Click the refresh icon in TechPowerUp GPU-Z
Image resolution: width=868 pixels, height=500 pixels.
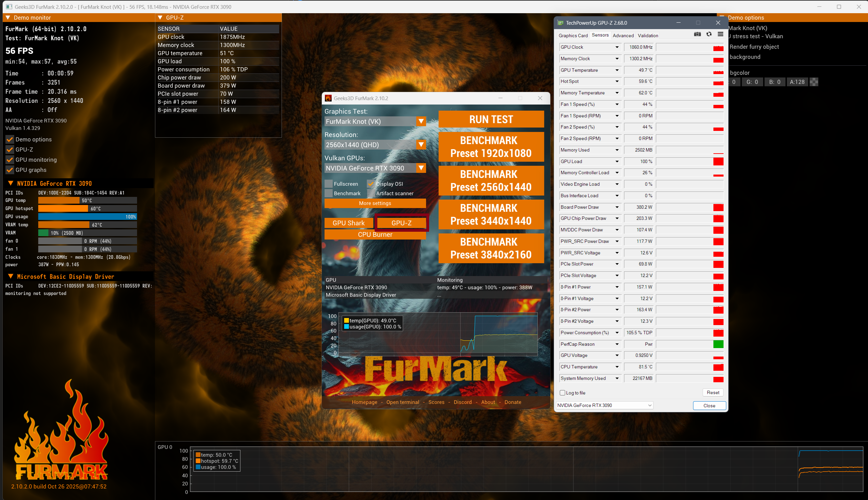click(709, 35)
